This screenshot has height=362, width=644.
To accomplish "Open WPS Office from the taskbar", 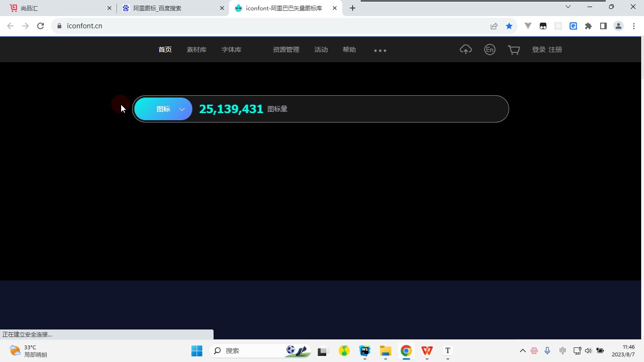I will 427,351.
